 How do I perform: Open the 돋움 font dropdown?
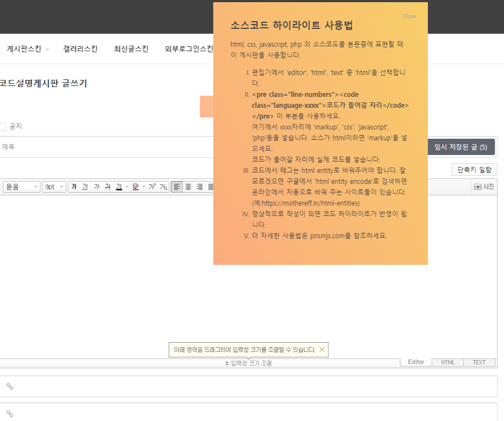click(22, 187)
